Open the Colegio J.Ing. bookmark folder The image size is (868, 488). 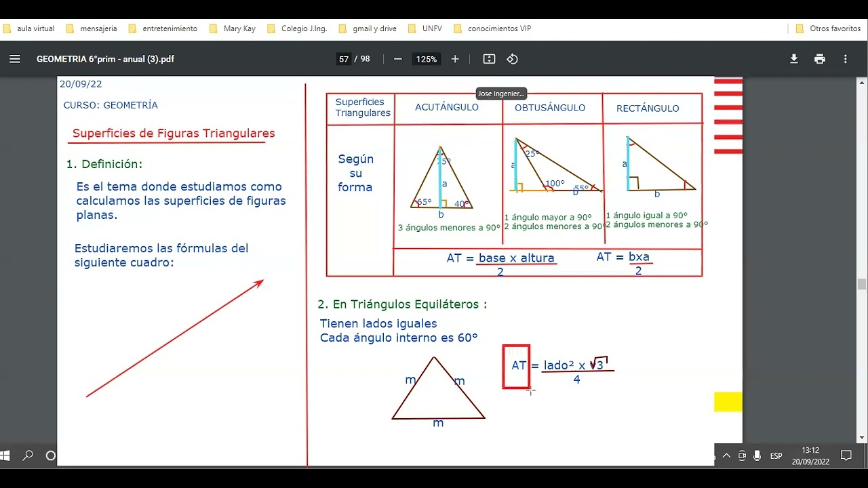pos(297,28)
